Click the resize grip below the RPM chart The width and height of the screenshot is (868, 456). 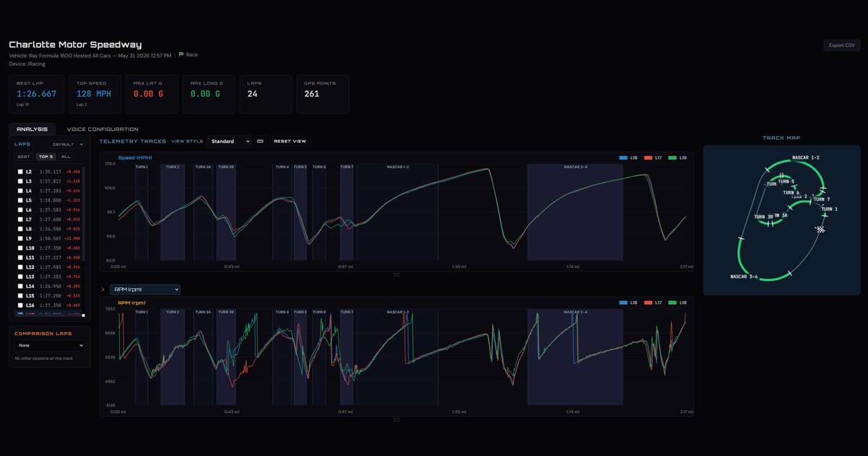coord(396,419)
